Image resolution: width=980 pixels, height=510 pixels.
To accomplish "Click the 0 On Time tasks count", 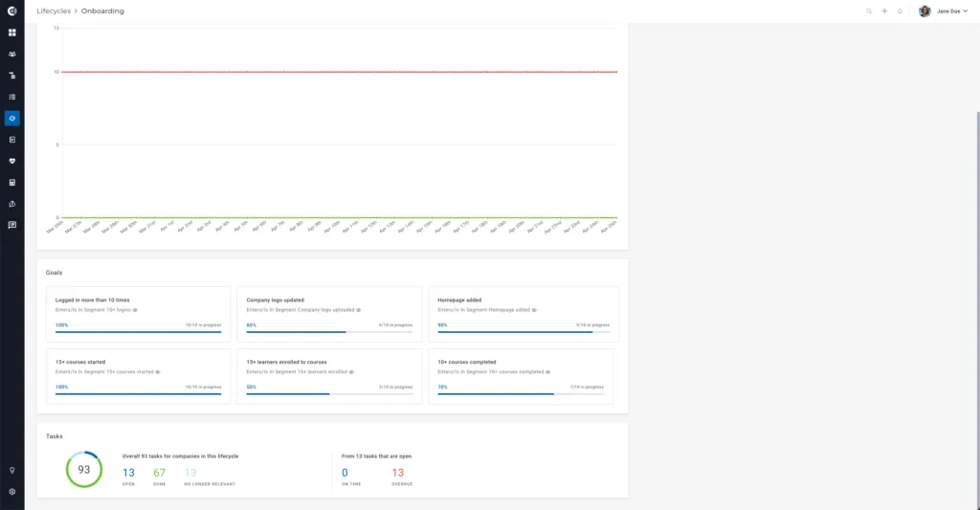I will click(345, 473).
